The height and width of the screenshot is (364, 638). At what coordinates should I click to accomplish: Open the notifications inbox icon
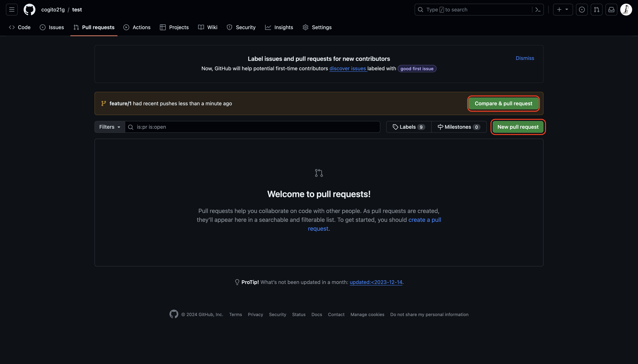click(611, 10)
